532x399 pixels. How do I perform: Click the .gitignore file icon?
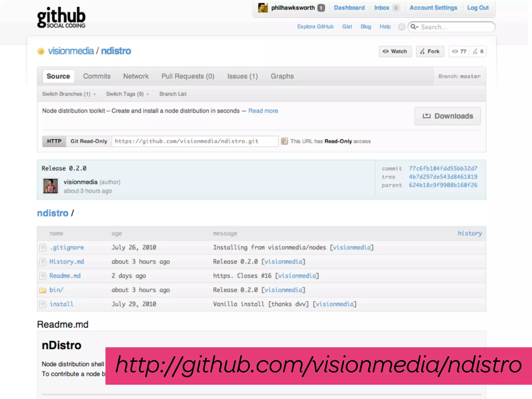[x=43, y=248]
